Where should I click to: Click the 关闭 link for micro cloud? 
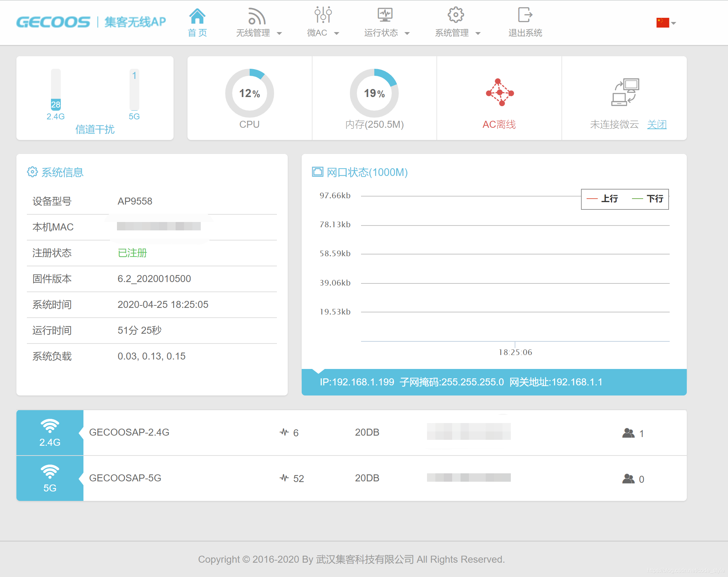(x=657, y=125)
